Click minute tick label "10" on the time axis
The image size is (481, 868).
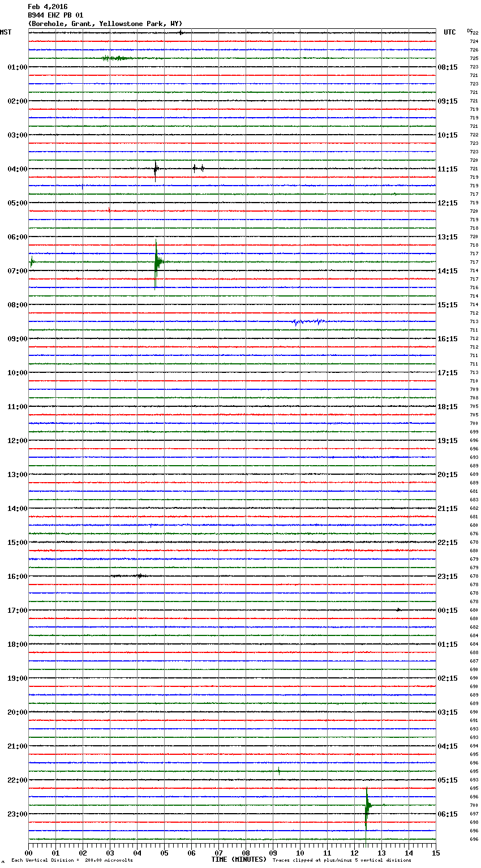[x=300, y=853]
